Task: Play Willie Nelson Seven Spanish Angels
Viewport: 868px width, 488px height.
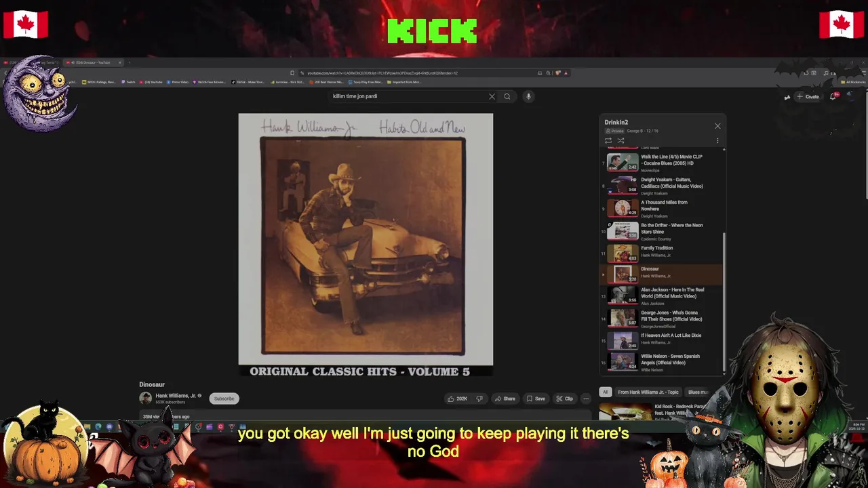Action: click(661, 362)
